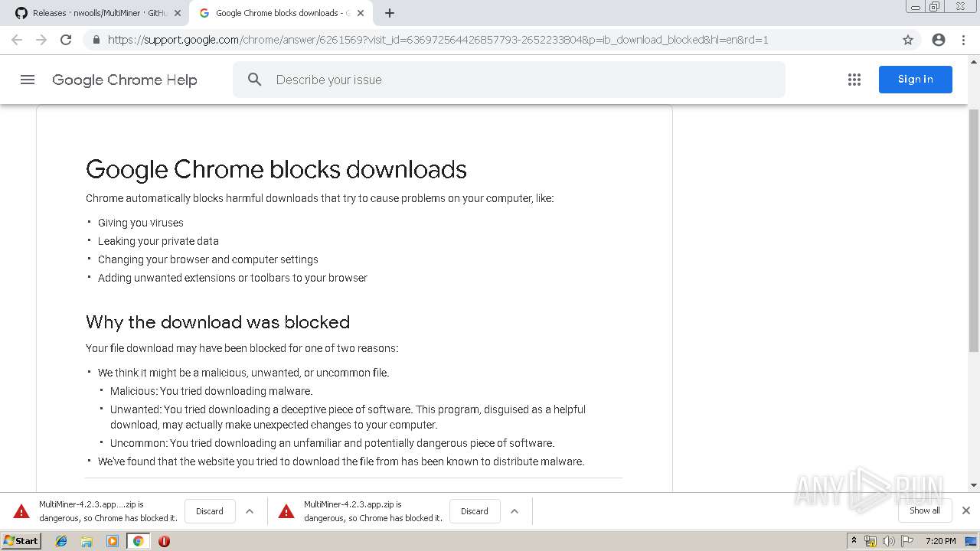980x551 pixels.
Task: Show all downloads
Action: (924, 510)
